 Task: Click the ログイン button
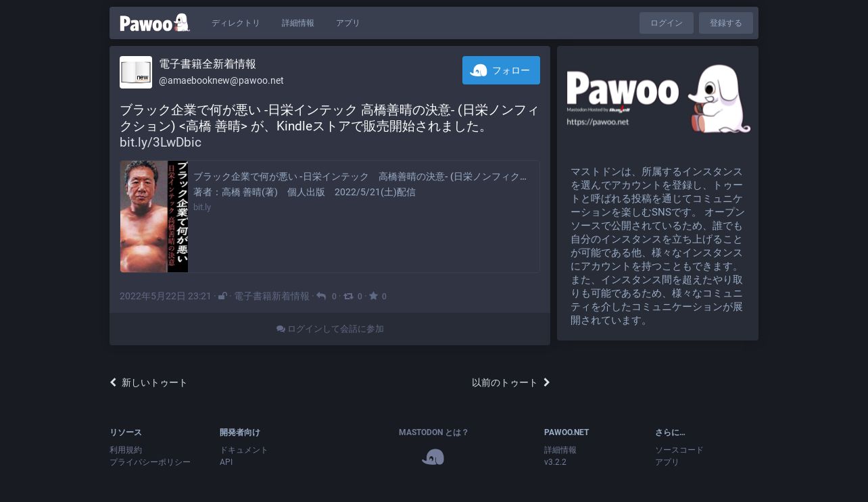(667, 23)
